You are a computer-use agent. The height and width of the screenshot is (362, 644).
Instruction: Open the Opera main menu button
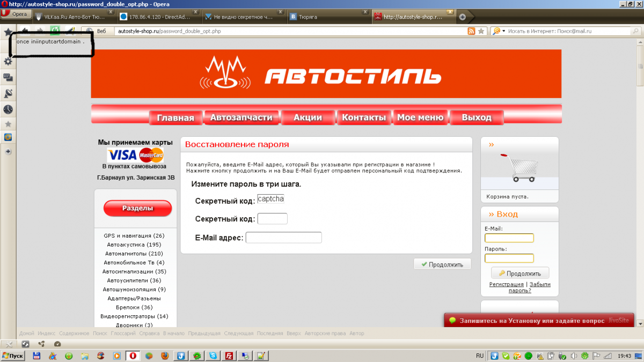pos(16,14)
